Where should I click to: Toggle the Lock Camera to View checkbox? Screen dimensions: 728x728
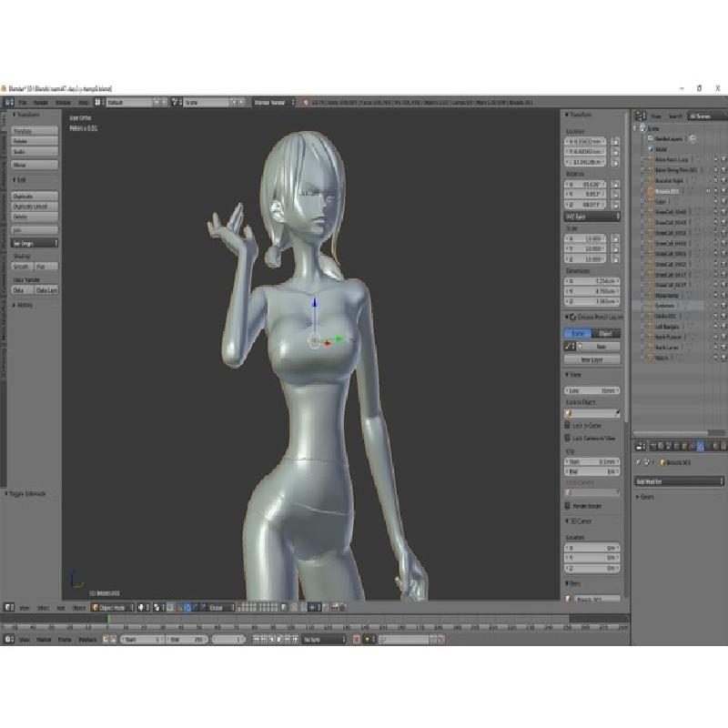click(x=568, y=438)
